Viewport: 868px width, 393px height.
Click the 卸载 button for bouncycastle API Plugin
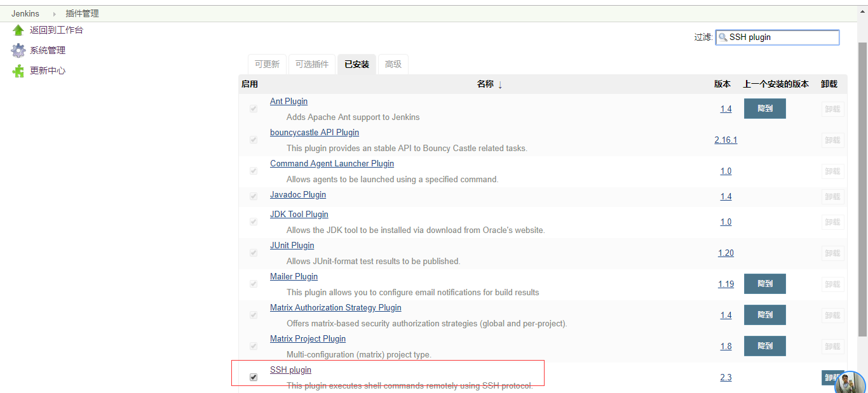click(832, 140)
